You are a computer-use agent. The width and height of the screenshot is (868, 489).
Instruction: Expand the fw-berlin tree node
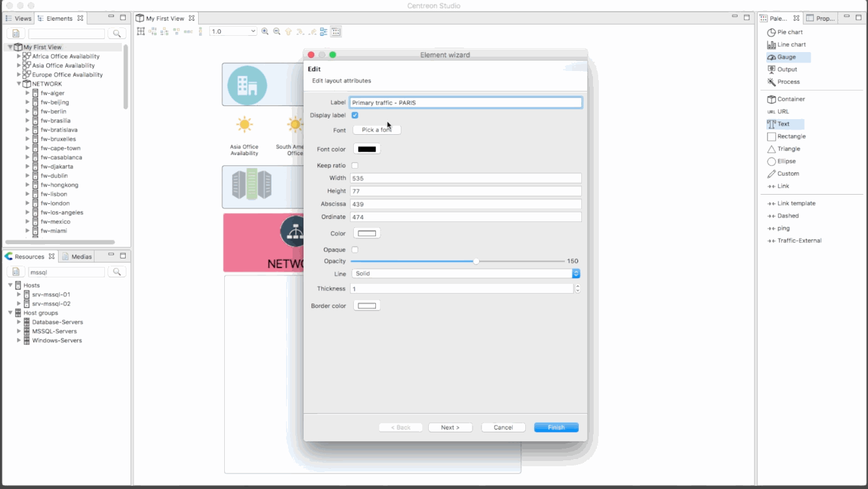pos(28,111)
